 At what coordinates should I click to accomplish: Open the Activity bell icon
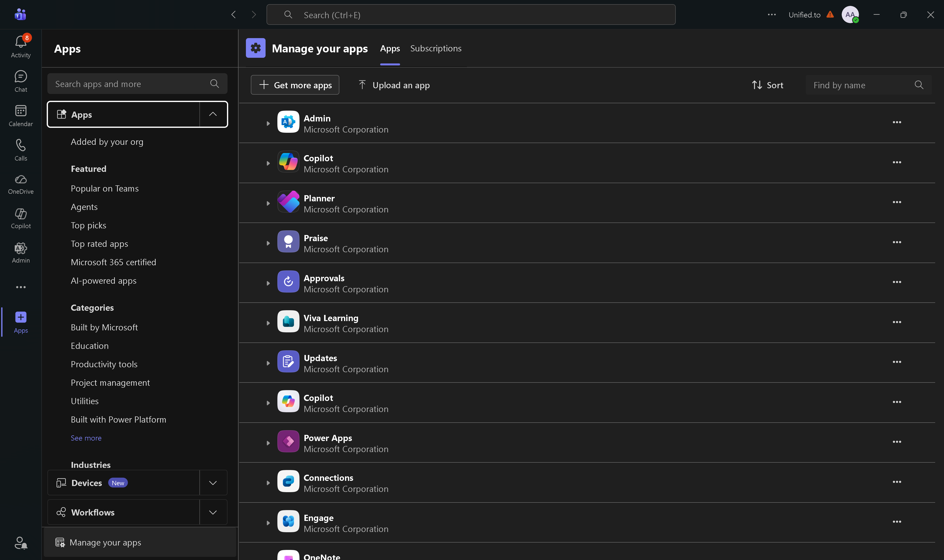coord(21,46)
